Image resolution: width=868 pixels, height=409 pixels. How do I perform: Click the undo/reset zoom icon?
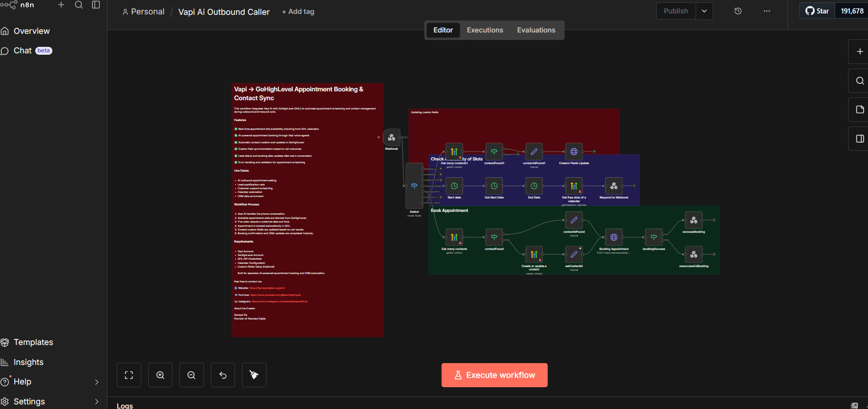pos(223,375)
